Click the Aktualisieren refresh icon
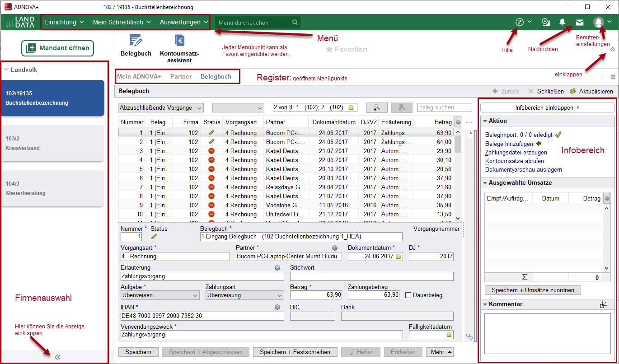The height and width of the screenshot is (364, 619). 573,91
